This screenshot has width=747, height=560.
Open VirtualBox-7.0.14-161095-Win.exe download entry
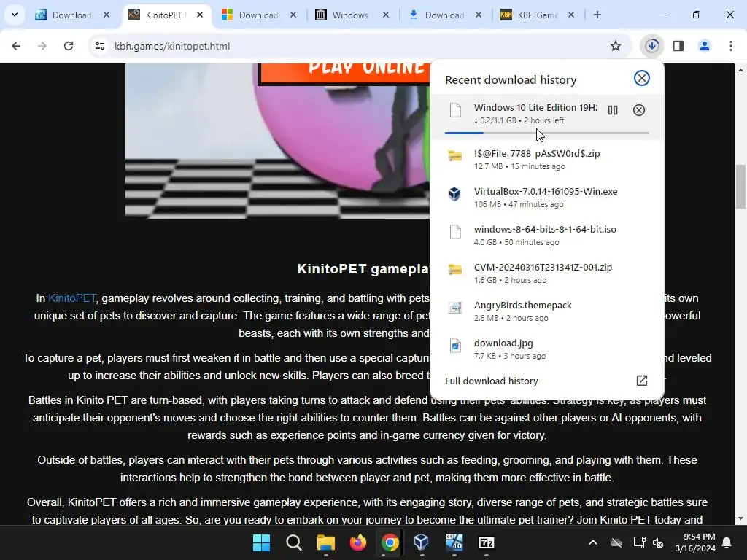pos(546,198)
